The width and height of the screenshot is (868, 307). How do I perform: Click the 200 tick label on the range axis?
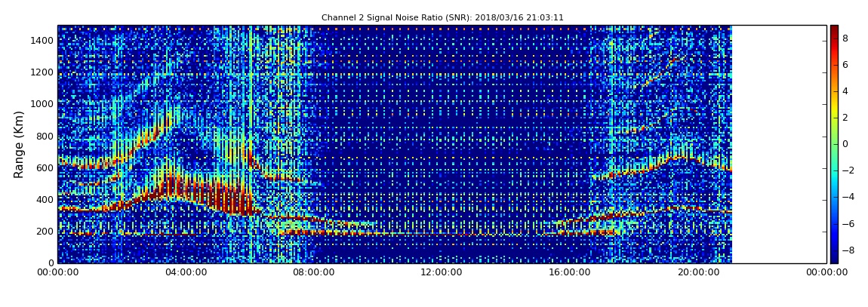[45, 232]
